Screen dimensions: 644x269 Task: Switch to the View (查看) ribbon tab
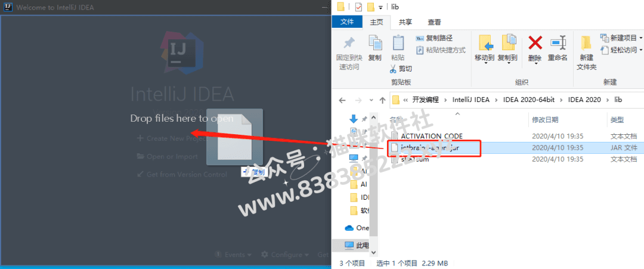[434, 22]
